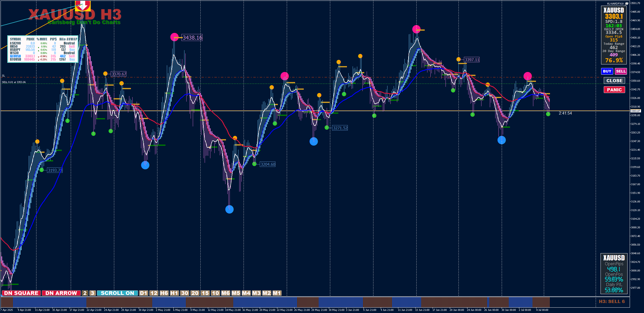The width and height of the screenshot is (644, 313).
Task: Click the red PANIC button
Action: [614, 90]
